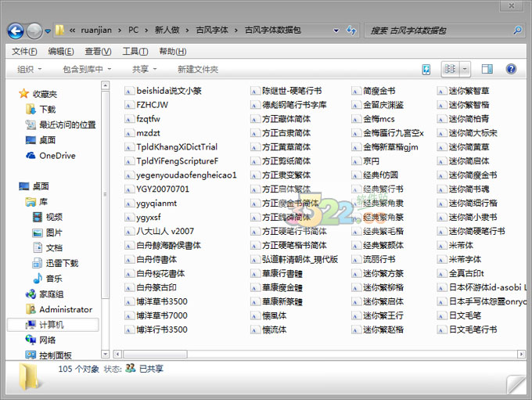Select the 陈继世-硬笔行书 font file
The image size is (532, 400).
point(286,91)
